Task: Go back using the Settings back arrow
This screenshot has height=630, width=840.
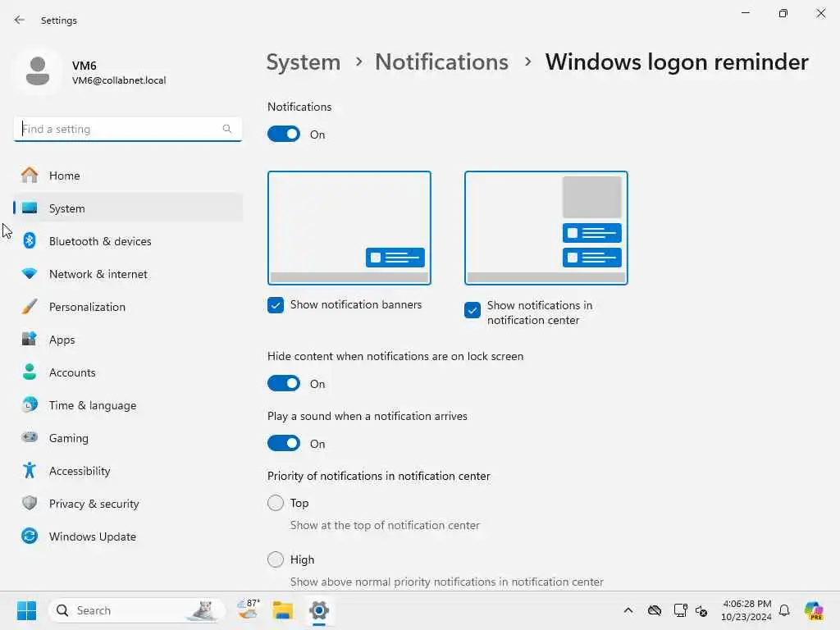Action: click(x=20, y=20)
